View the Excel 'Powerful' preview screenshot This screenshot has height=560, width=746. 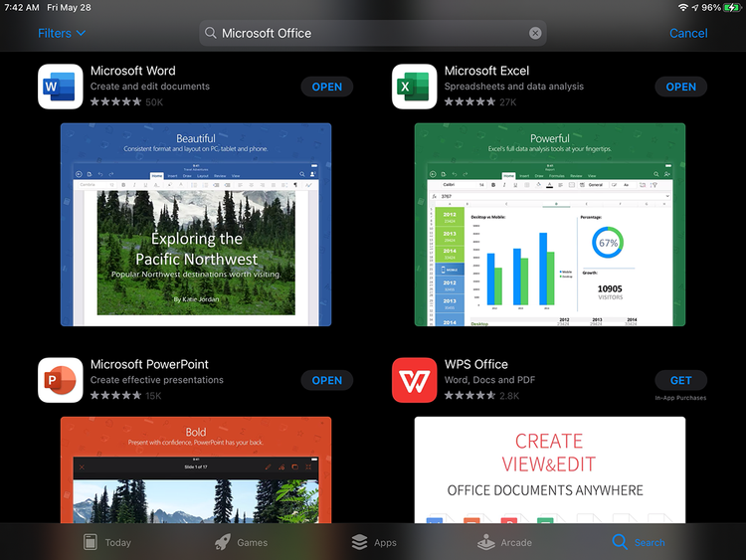pyautogui.click(x=550, y=225)
